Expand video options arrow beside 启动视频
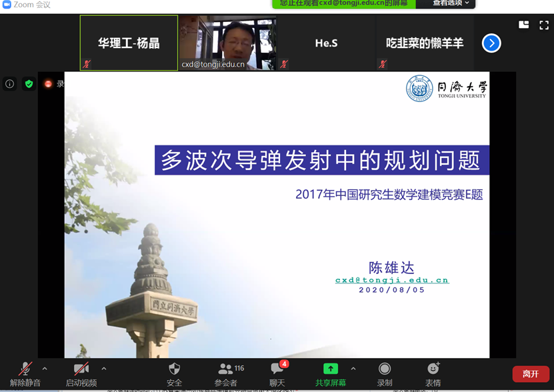Screen dimensions: 554x392 tap(104, 369)
